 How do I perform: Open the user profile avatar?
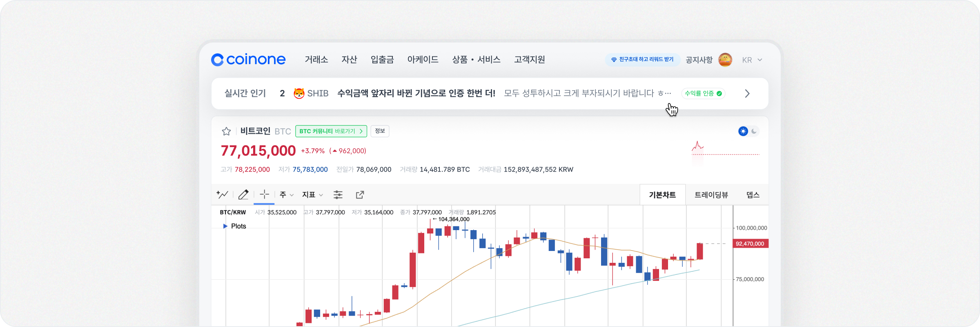click(725, 60)
